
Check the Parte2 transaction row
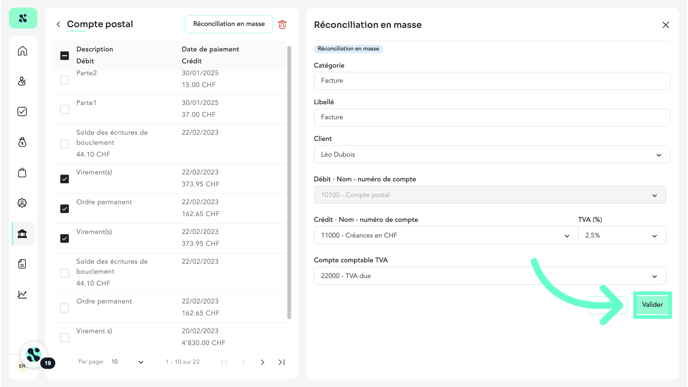[64, 79]
